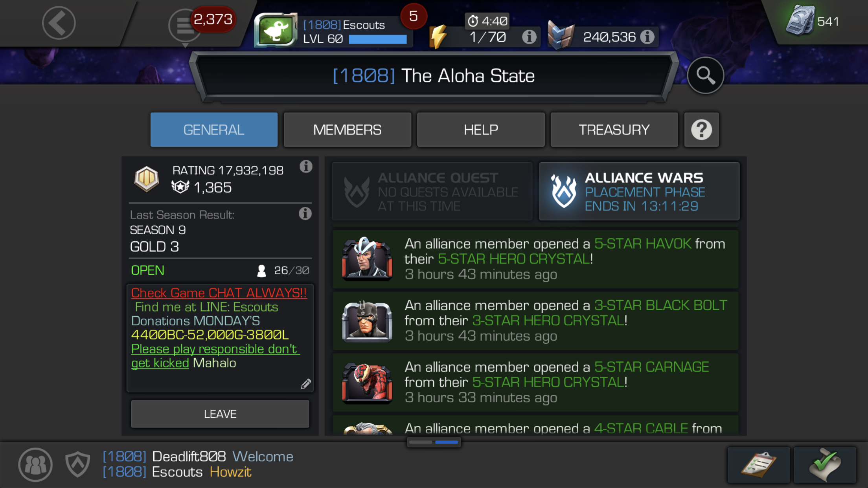
Task: Show info about alliance rating
Action: coord(306,167)
